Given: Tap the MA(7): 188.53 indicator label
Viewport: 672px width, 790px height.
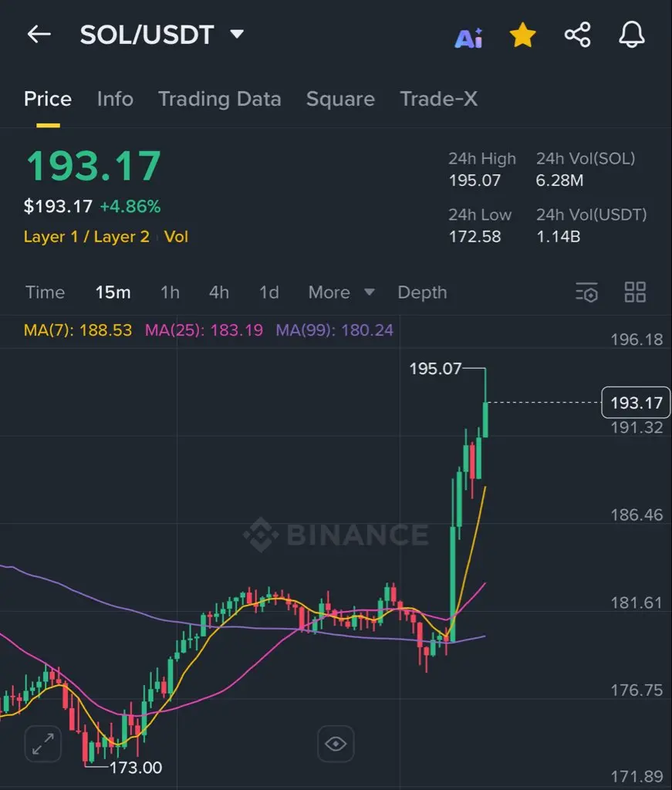Looking at the screenshot, I should [78, 330].
